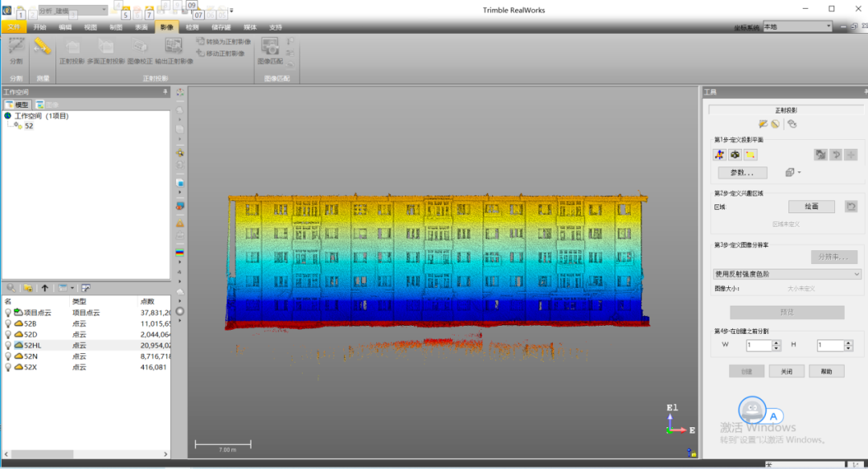Open the 图像匹配 camera tool
The height and width of the screenshot is (469, 868).
[x=270, y=51]
